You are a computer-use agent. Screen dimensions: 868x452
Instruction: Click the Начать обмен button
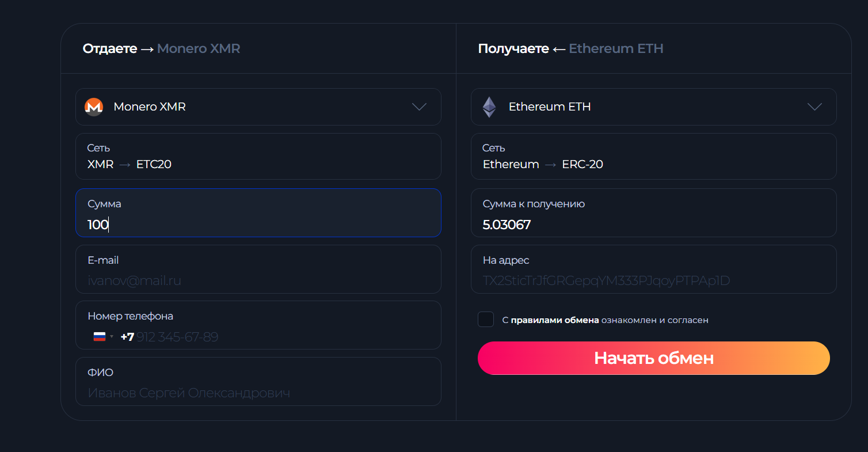[654, 358]
